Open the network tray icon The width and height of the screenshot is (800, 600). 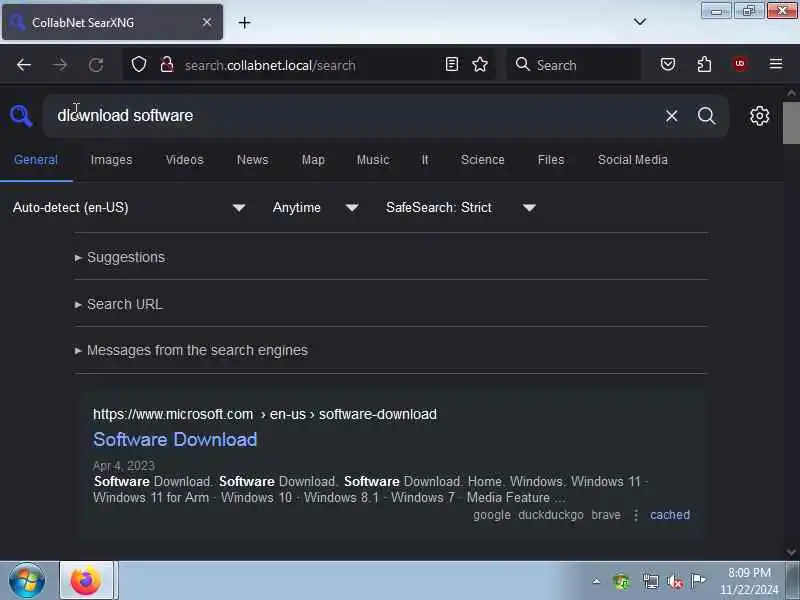651,581
